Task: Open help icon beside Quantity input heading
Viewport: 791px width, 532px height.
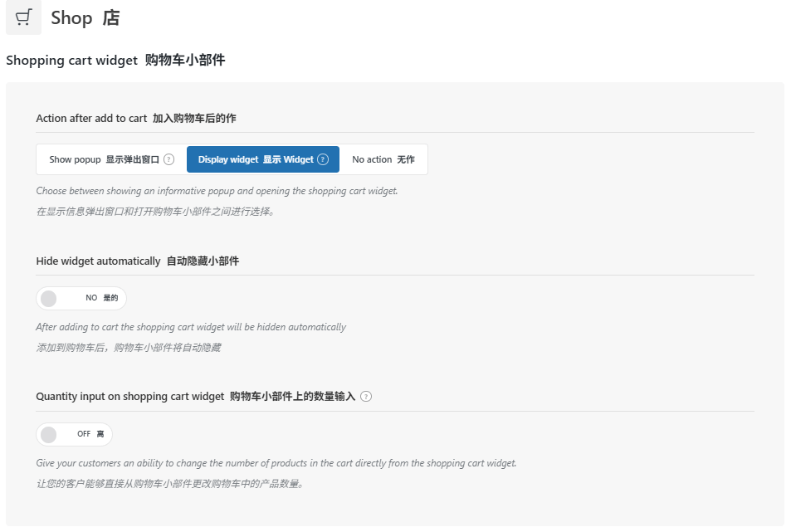Action: tap(367, 397)
